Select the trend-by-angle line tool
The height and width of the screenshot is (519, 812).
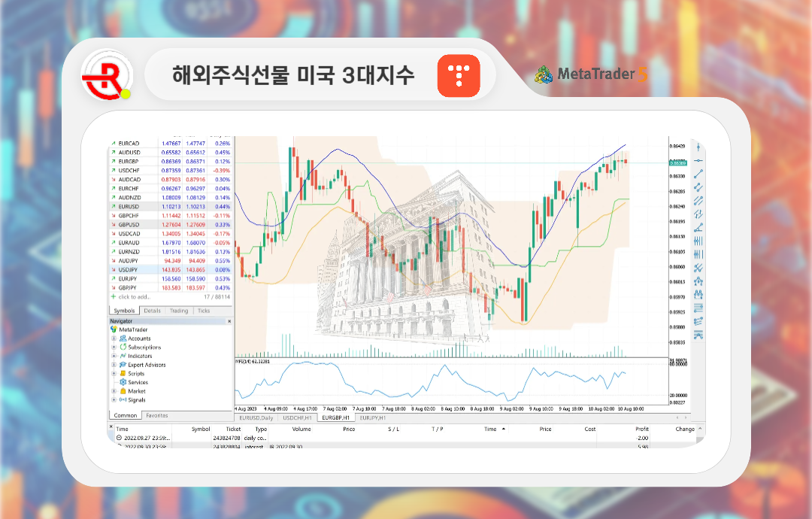click(698, 227)
